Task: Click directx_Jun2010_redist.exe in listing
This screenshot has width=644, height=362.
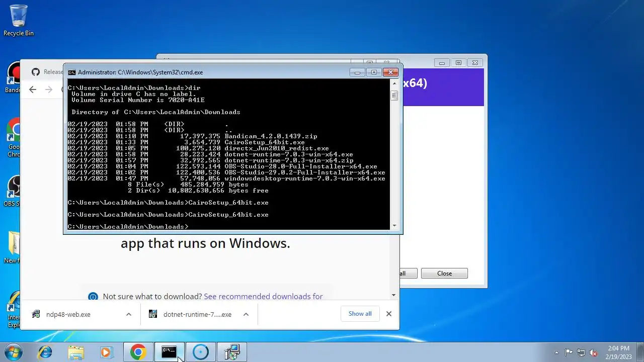Action: click(277, 148)
